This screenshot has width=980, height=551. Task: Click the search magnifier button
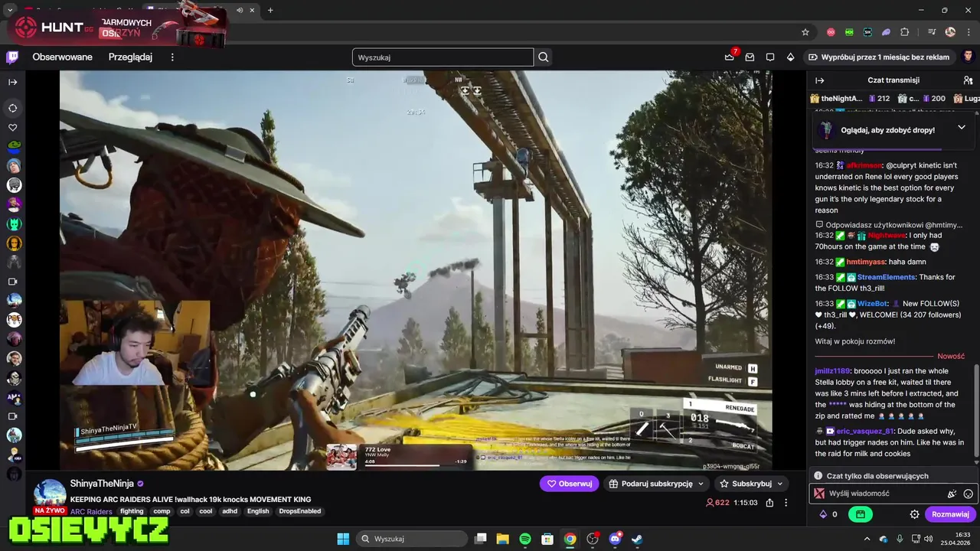click(543, 57)
